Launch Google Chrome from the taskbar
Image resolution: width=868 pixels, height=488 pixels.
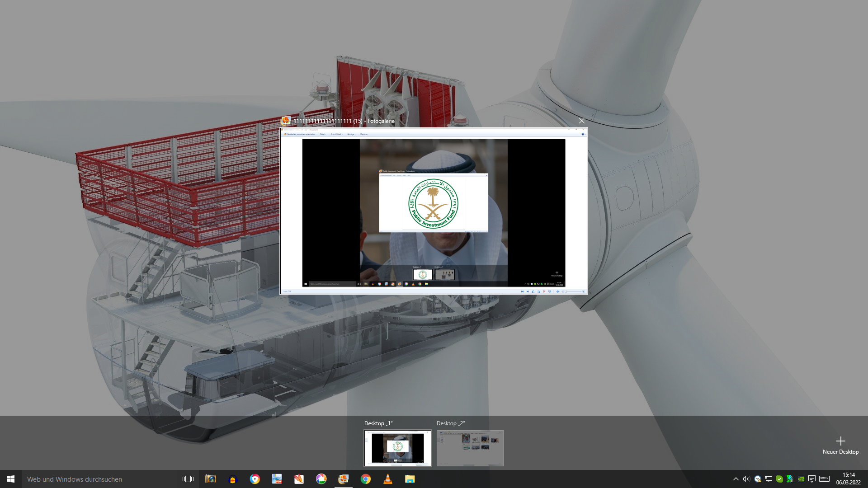click(366, 479)
